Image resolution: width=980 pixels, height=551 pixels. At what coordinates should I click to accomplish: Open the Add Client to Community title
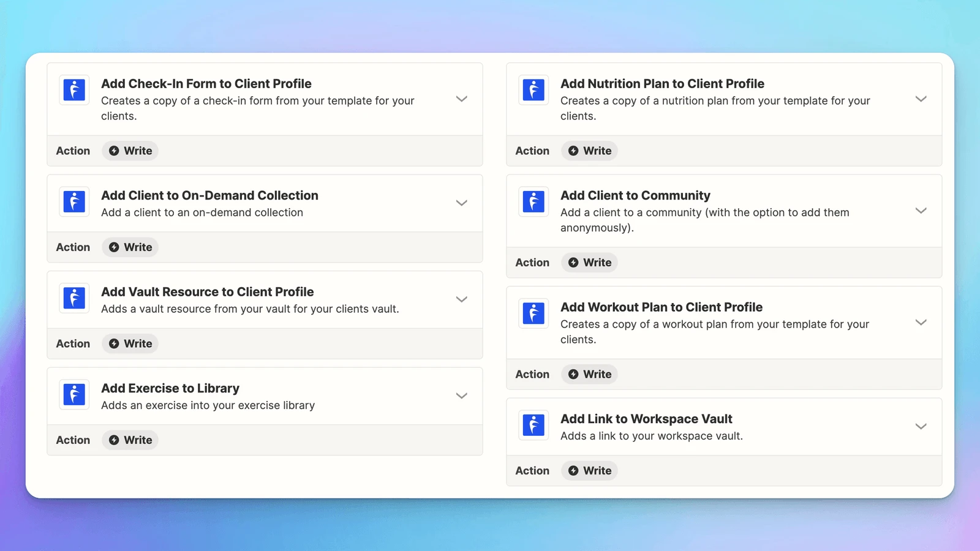coord(635,195)
